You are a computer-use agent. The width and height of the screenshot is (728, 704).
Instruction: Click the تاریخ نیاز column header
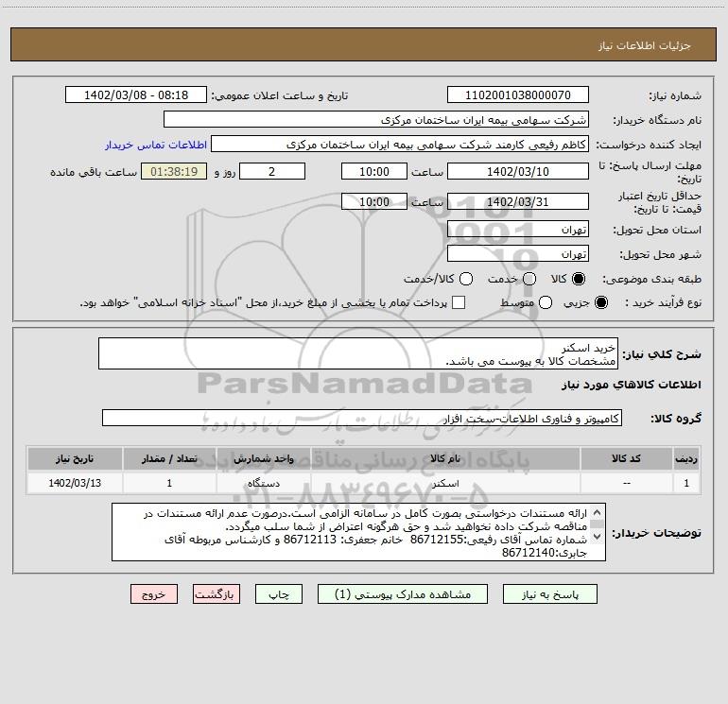point(75,459)
